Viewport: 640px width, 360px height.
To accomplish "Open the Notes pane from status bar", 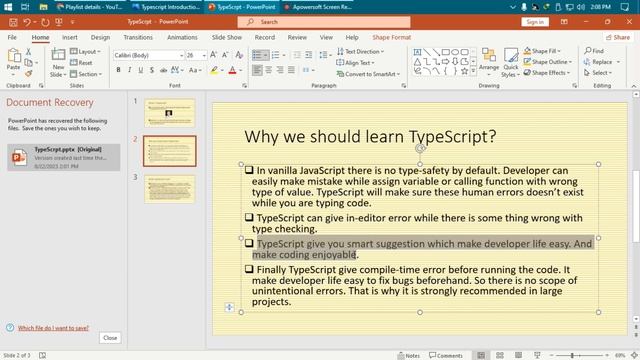I will tap(409, 356).
